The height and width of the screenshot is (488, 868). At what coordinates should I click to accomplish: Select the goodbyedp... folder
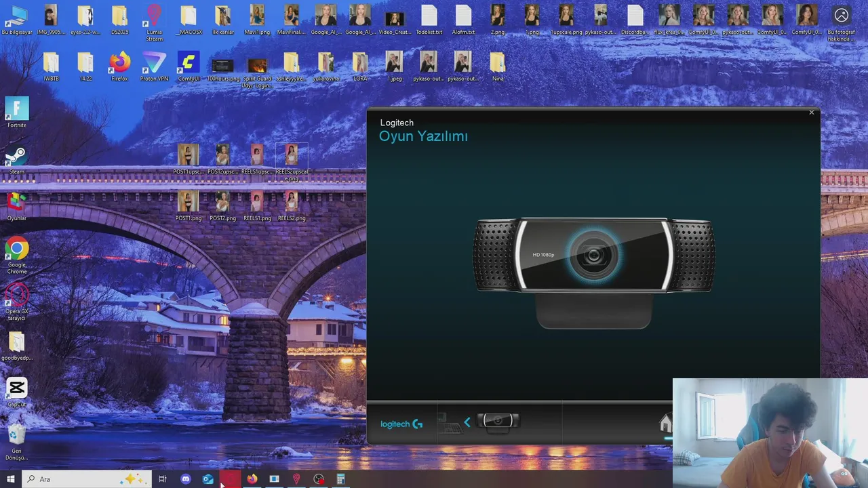[16, 346]
